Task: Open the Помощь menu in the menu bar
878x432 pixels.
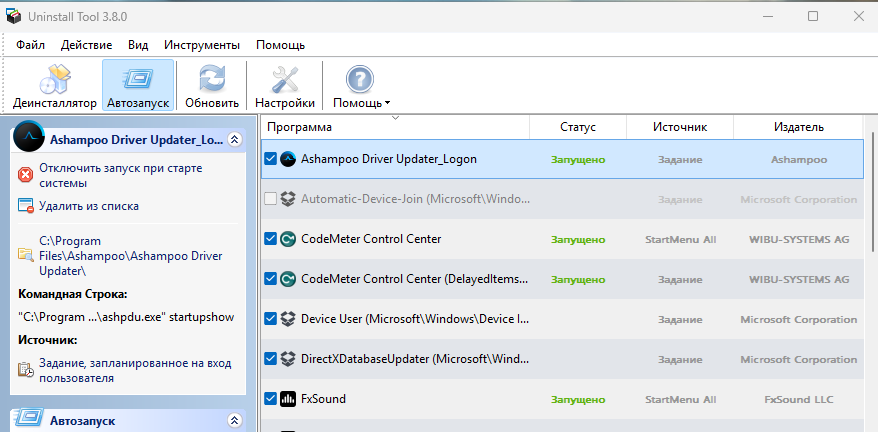Action: pyautogui.click(x=280, y=45)
